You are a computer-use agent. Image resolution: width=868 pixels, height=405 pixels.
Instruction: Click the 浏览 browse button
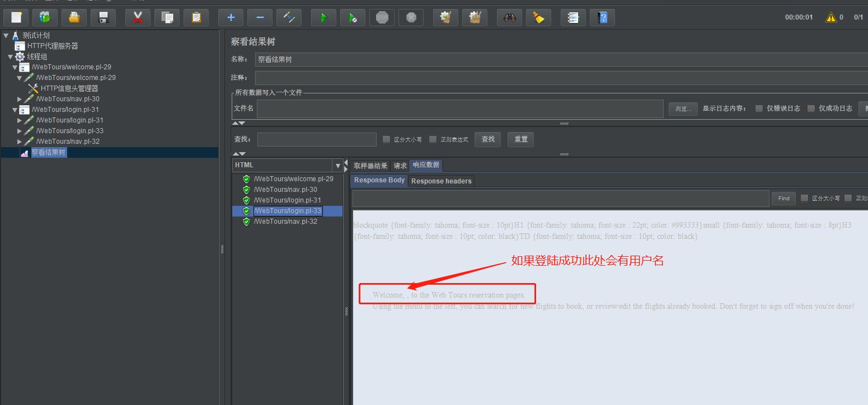[683, 109]
